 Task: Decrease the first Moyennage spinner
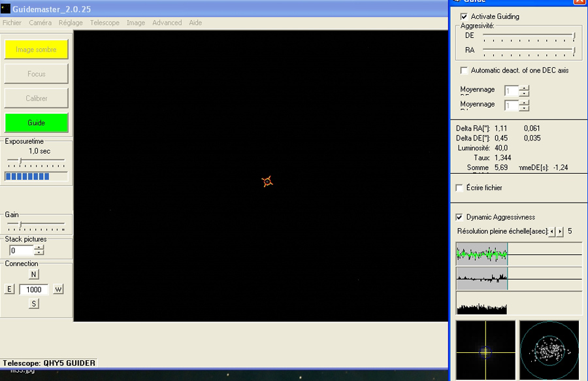pos(524,93)
